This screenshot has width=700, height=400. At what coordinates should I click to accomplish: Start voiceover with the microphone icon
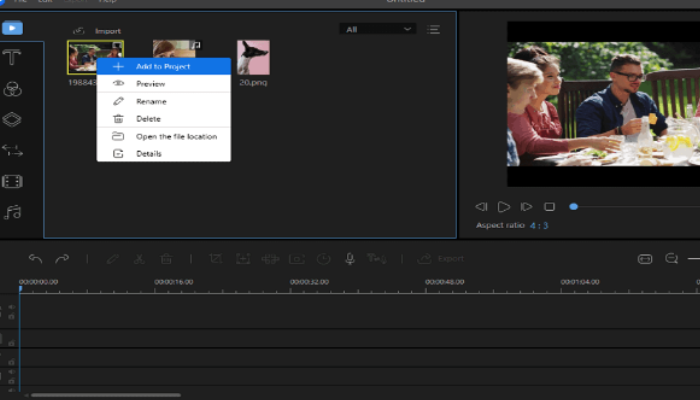[x=350, y=258]
